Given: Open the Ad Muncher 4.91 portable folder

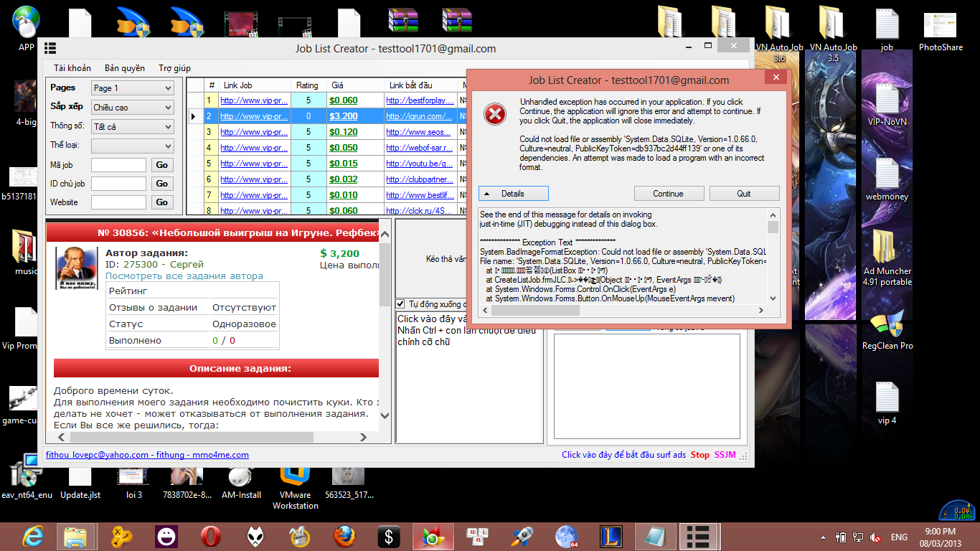Looking at the screenshot, I should [x=887, y=251].
